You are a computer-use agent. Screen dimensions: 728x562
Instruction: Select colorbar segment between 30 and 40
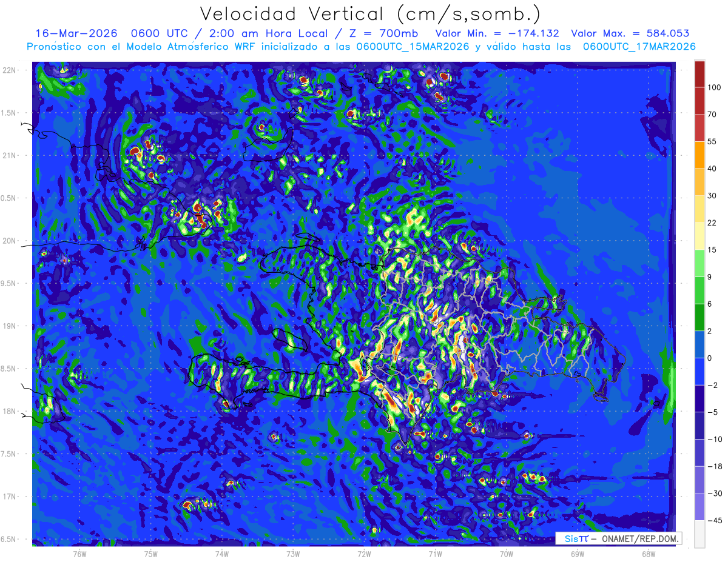699,181
